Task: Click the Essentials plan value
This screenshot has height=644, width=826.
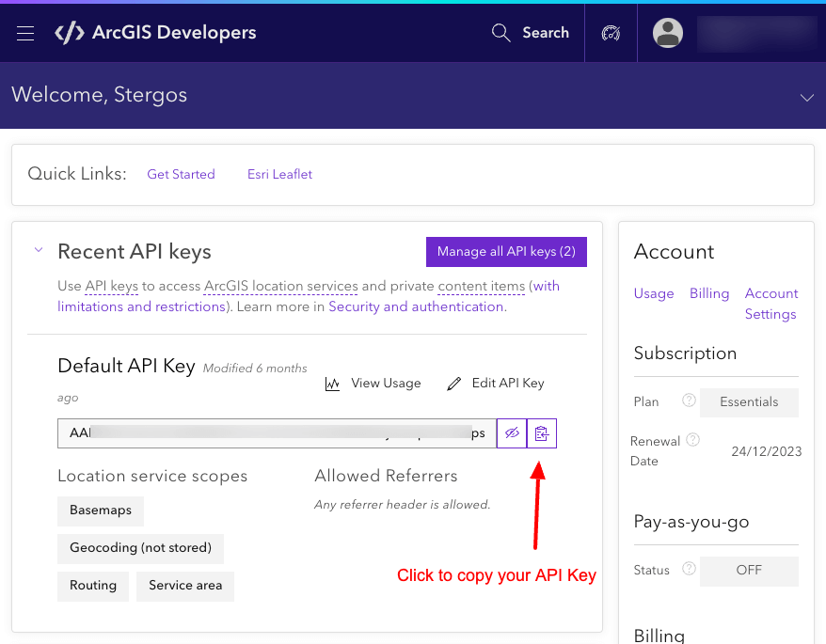Action: coord(749,402)
